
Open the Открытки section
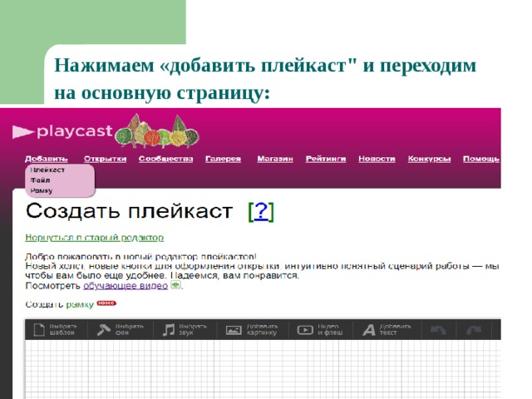coord(106,159)
